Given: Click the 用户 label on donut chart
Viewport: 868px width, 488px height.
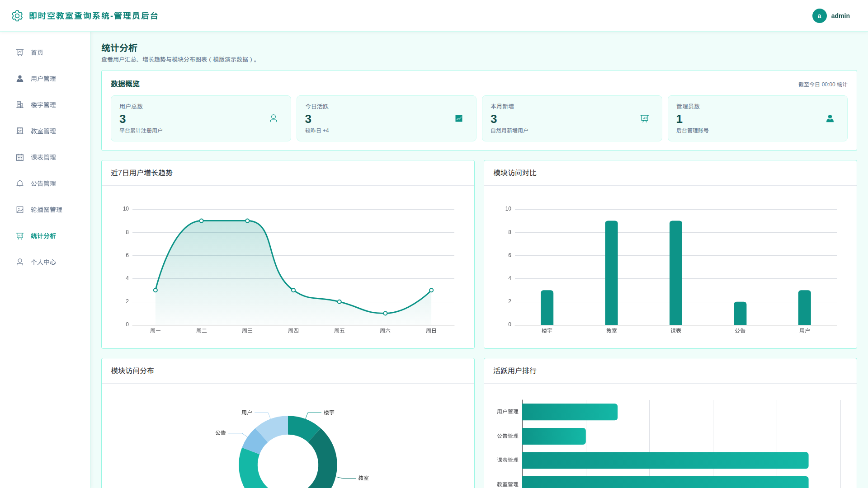Looking at the screenshot, I should (247, 413).
